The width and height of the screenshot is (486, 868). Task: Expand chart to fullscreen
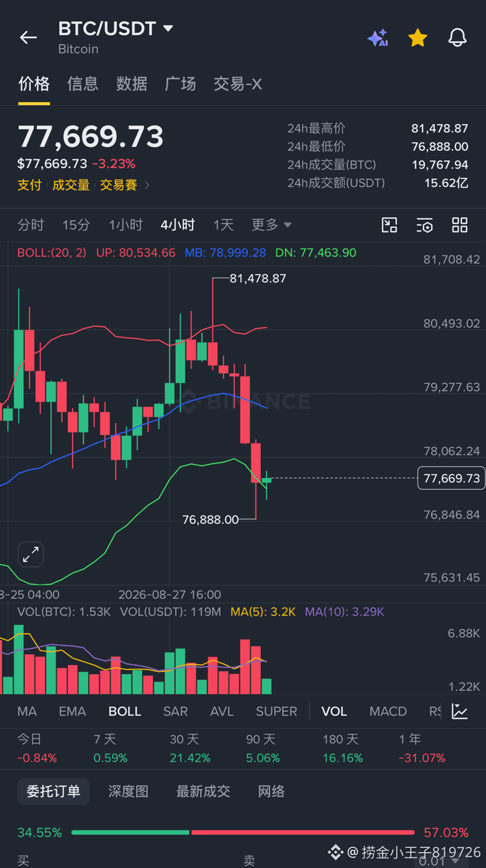pos(31,554)
